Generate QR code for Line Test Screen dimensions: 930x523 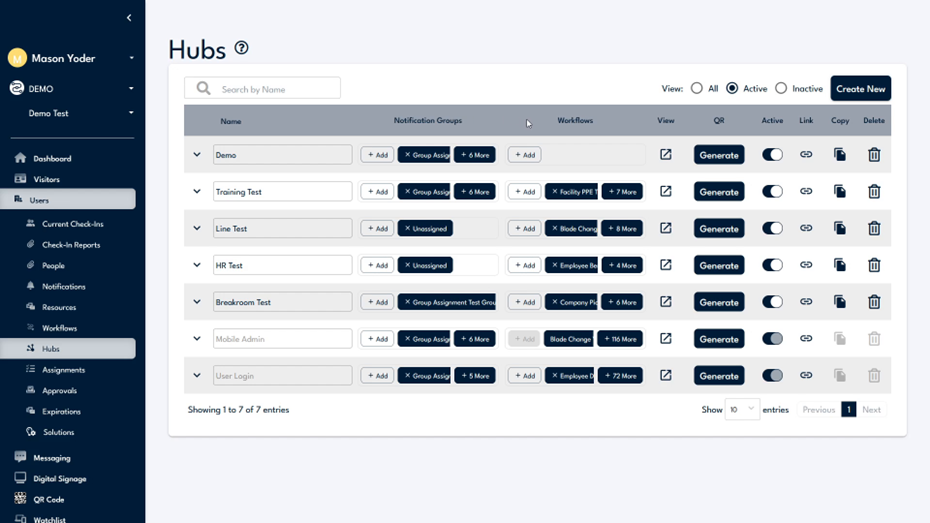pyautogui.click(x=718, y=229)
